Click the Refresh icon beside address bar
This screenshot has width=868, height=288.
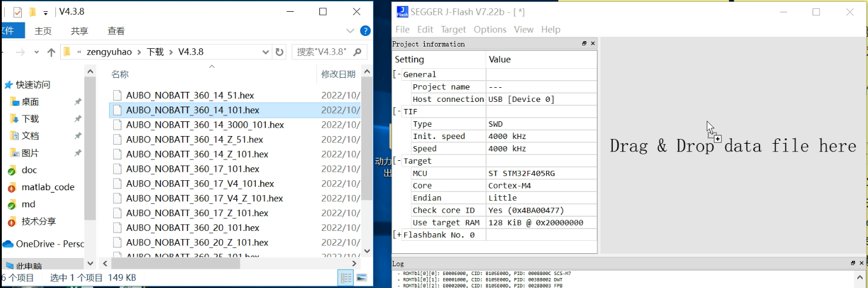coord(279,52)
